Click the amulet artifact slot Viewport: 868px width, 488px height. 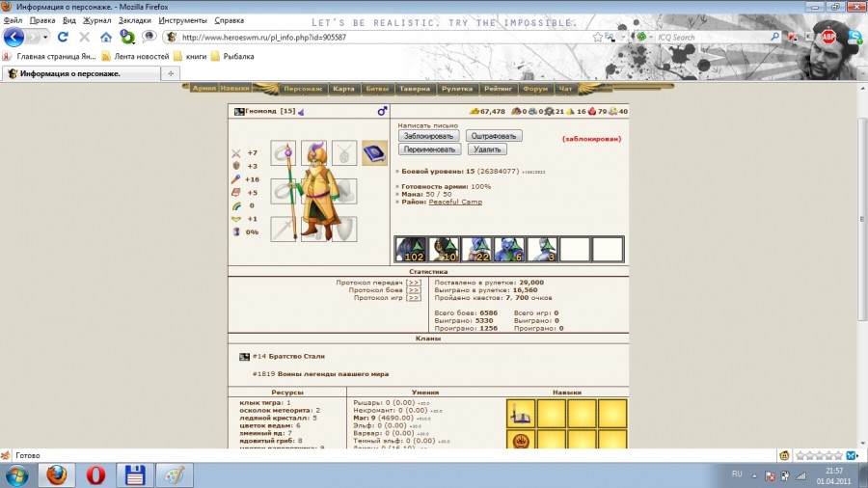pyautogui.click(x=344, y=152)
